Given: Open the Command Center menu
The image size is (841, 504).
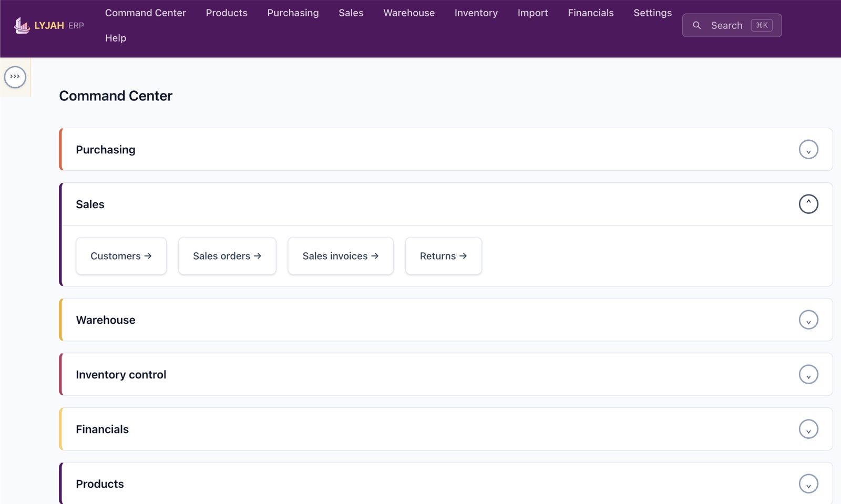Looking at the screenshot, I should point(146,13).
